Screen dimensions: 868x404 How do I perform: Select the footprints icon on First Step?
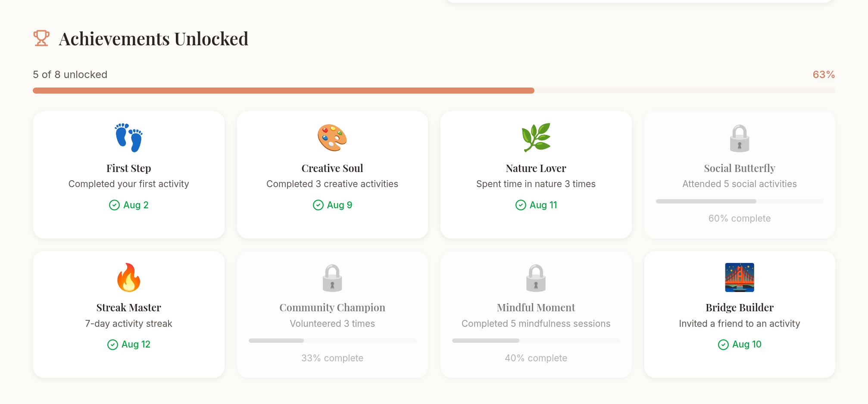coord(128,138)
